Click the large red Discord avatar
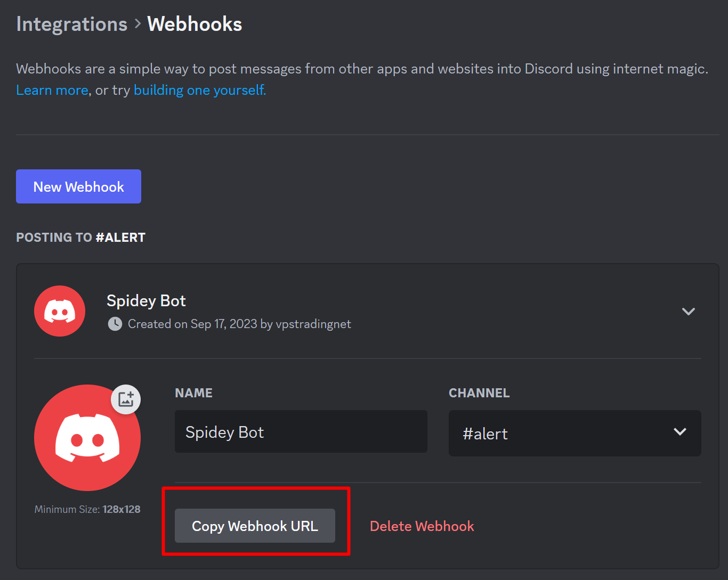The height and width of the screenshot is (580, 728). 87,438
